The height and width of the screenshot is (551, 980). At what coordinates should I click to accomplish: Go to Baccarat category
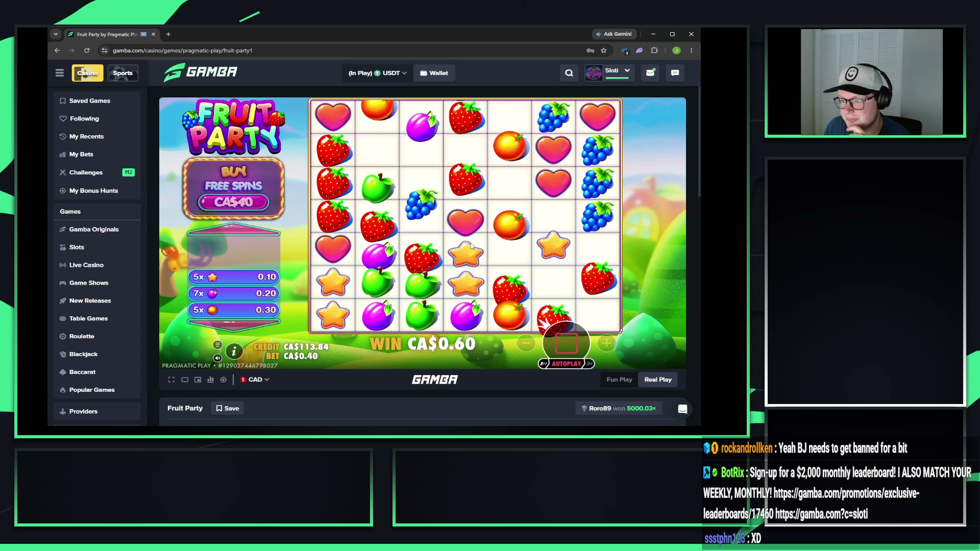tap(97, 372)
